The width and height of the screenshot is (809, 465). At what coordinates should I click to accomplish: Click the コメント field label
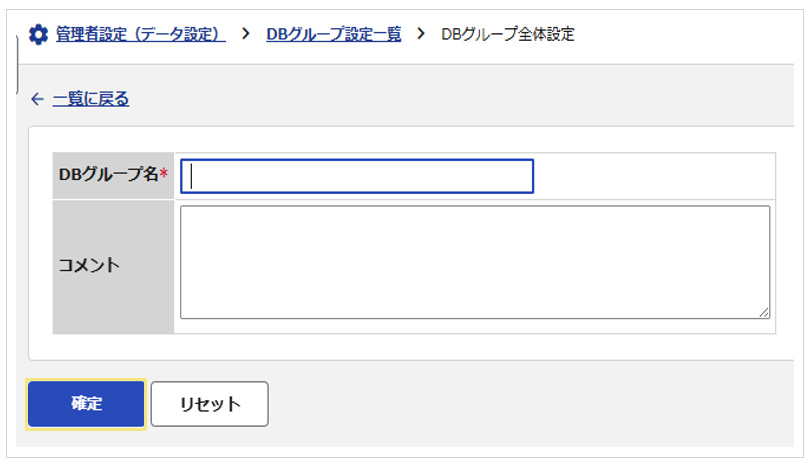[89, 265]
